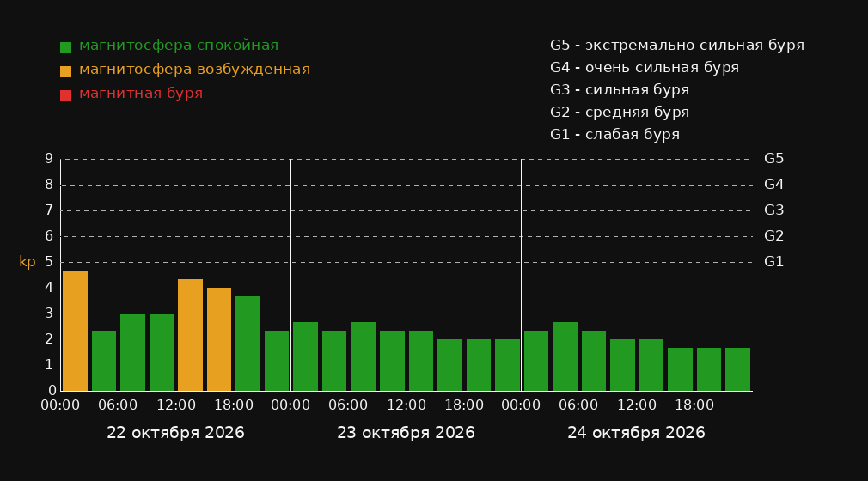868x481 pixels.
Task: Click the date label "23 октября 2026"
Action: click(406, 433)
